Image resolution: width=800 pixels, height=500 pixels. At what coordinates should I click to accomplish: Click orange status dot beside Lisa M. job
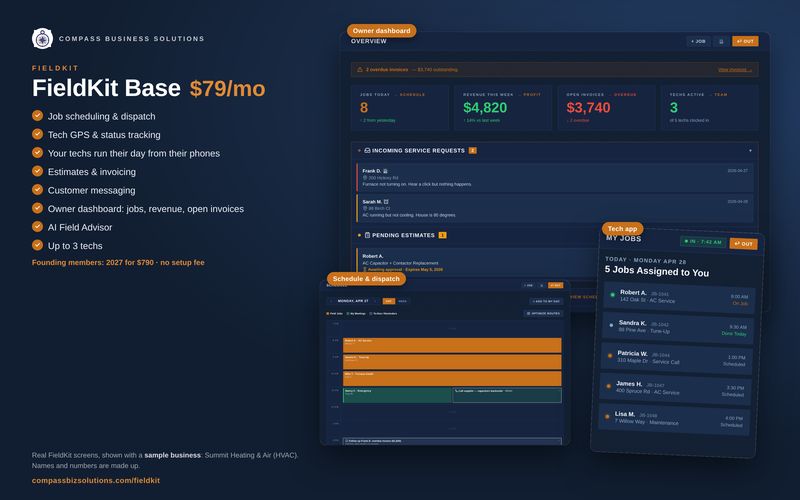coord(607,416)
